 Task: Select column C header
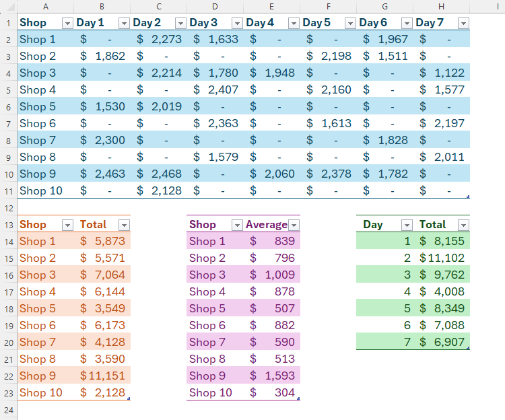click(158, 7)
